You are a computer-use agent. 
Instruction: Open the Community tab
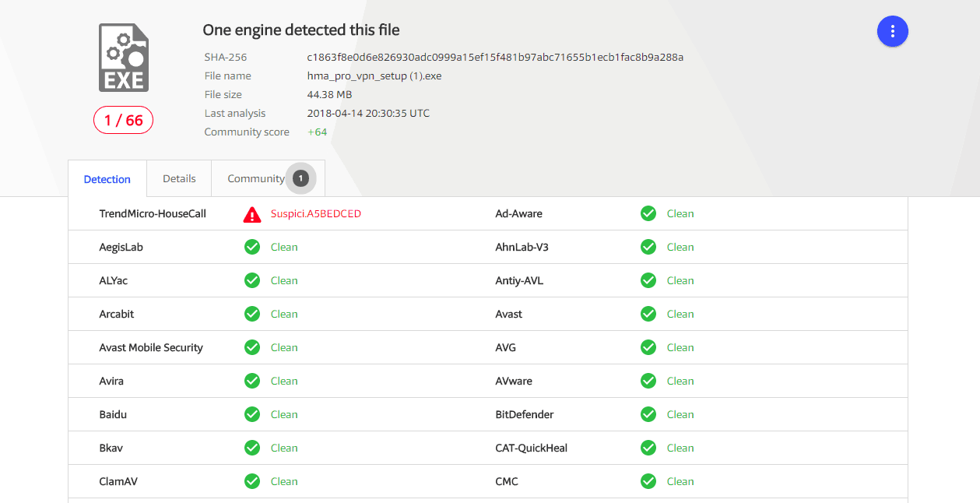pos(268,178)
